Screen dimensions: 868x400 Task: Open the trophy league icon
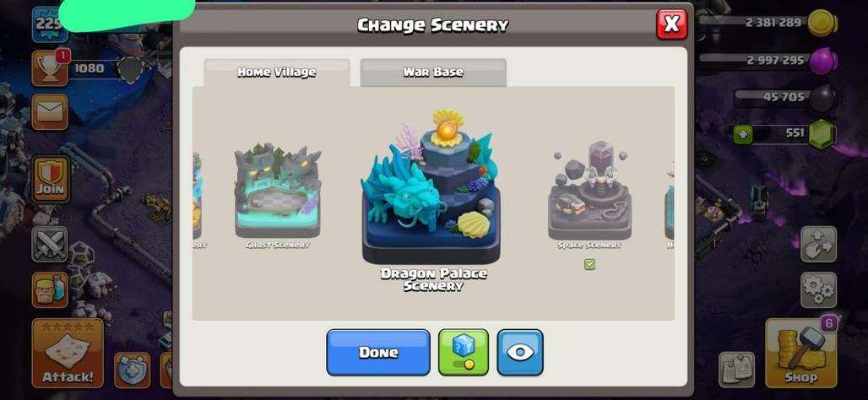tap(50, 68)
